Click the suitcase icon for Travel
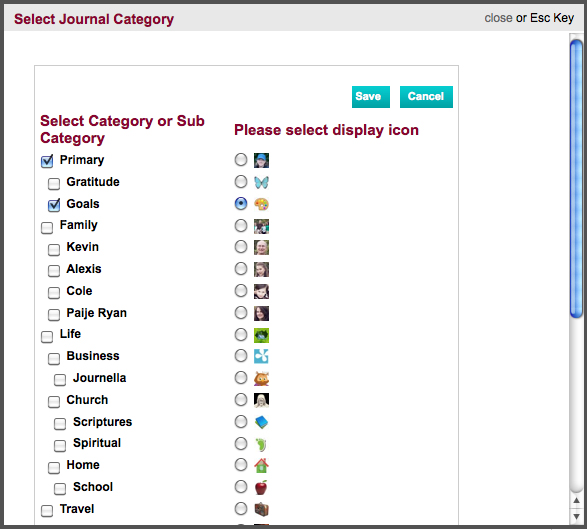587x530 pixels. click(261, 509)
